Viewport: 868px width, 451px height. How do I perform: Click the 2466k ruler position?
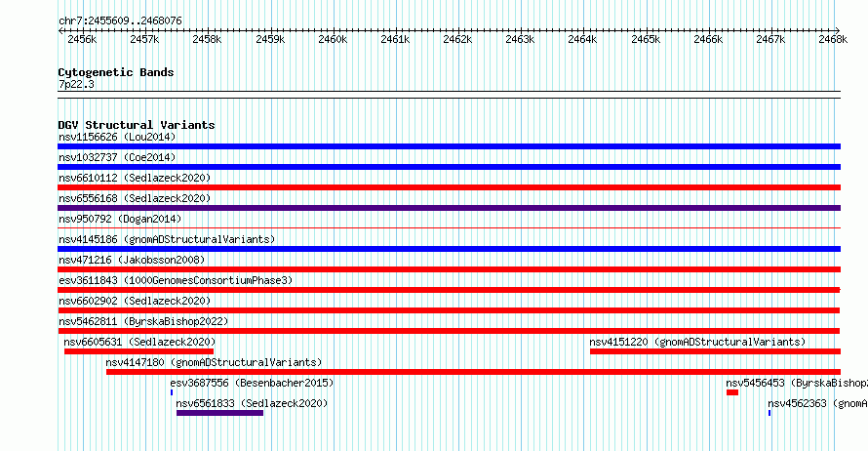pyautogui.click(x=709, y=39)
